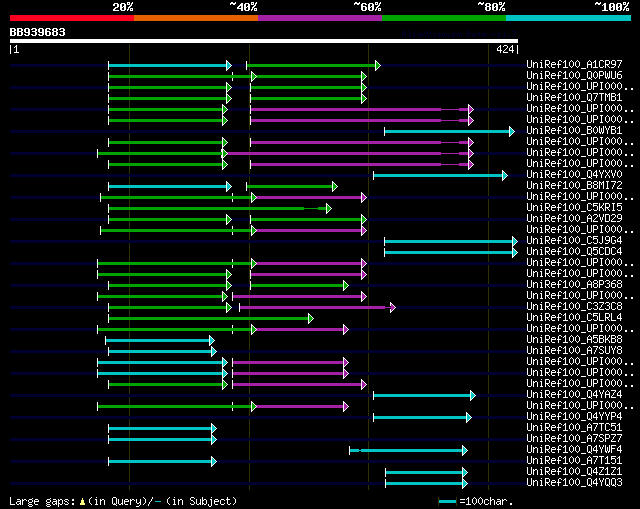Click the cyan alignment bar in the Q4YWF4 row
Image resolution: width=640 pixels, height=509 pixels.
pos(408,451)
